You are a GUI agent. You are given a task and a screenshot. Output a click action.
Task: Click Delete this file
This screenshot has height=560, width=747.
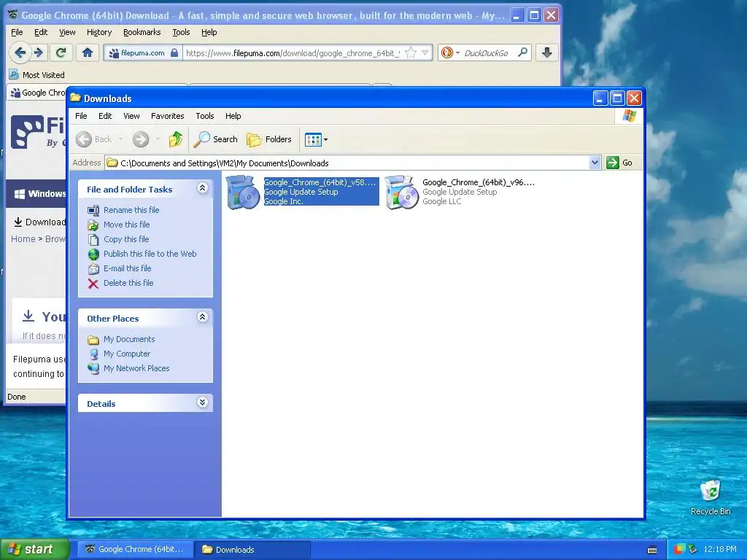click(x=128, y=283)
